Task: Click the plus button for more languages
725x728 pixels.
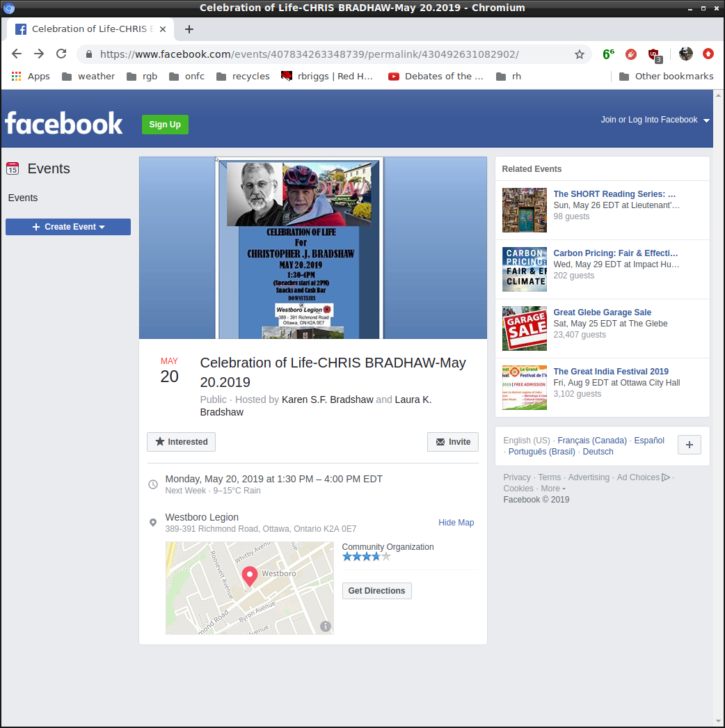Action: 690,445
